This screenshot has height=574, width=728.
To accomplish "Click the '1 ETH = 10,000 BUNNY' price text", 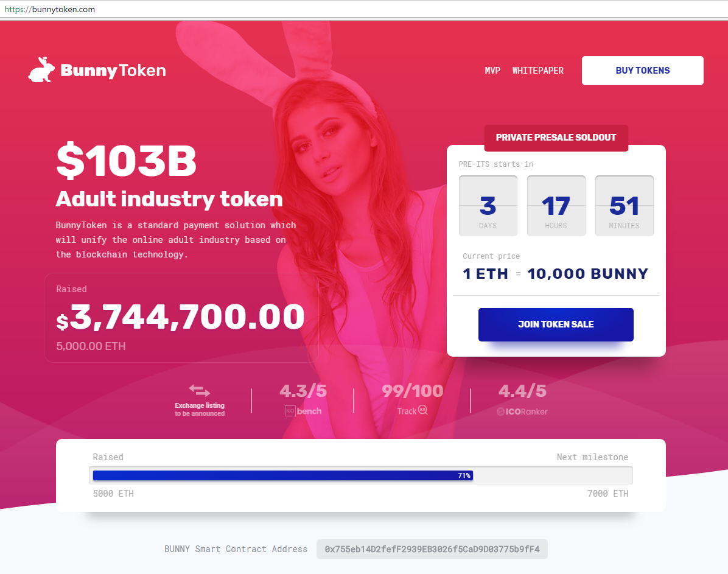I will click(x=555, y=273).
